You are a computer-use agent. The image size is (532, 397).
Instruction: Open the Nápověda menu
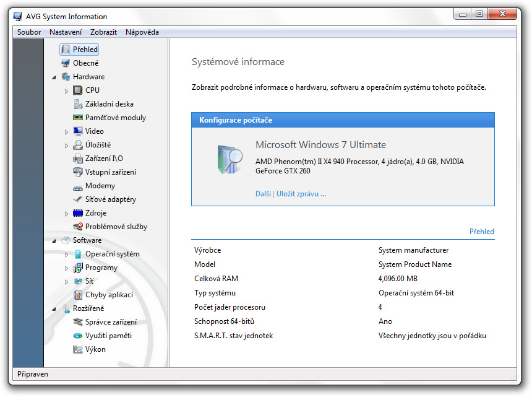click(142, 32)
